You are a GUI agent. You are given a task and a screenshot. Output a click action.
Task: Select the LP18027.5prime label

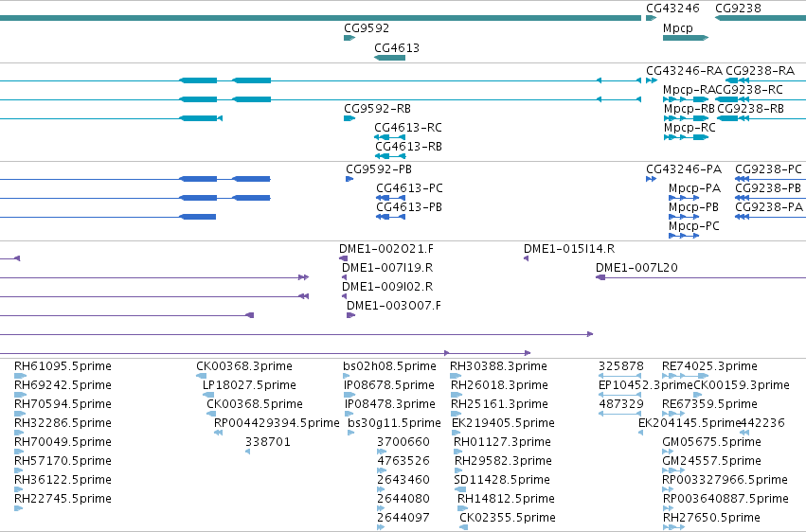coord(249,385)
